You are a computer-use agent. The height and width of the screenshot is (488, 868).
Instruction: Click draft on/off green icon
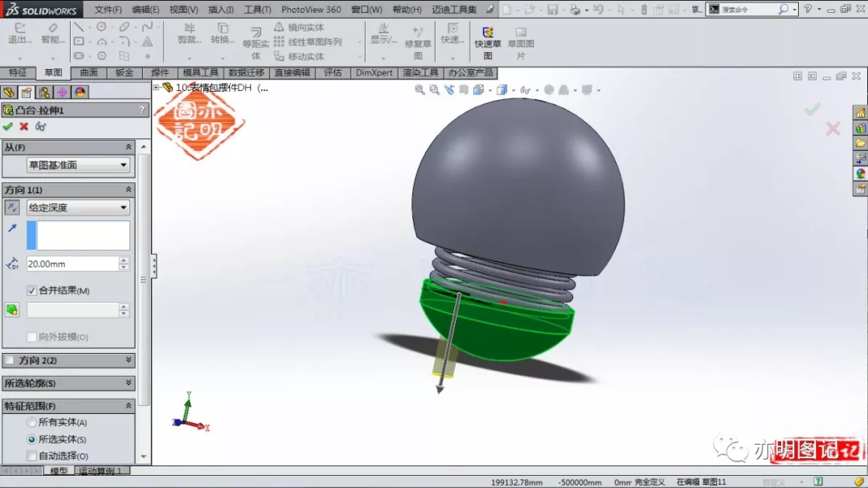click(11, 310)
